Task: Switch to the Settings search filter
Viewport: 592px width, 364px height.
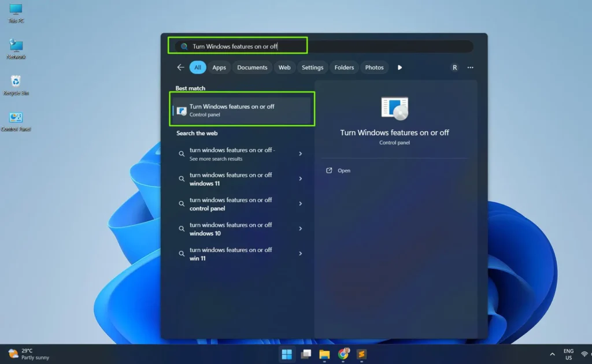Action: pyautogui.click(x=312, y=67)
